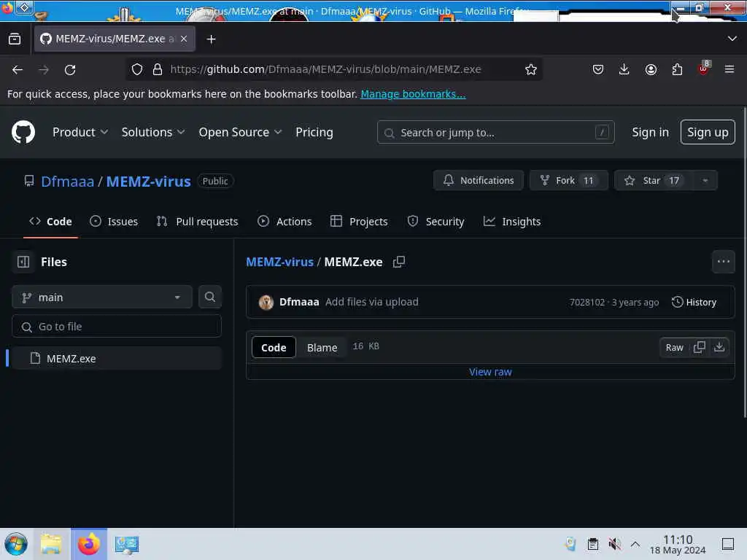
Task: Open the Issues tab
Action: (114, 222)
